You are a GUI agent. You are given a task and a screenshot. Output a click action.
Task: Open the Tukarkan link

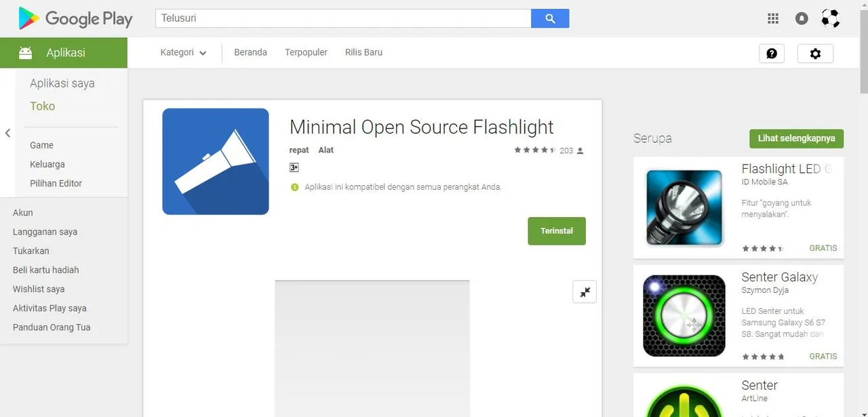[x=31, y=250]
